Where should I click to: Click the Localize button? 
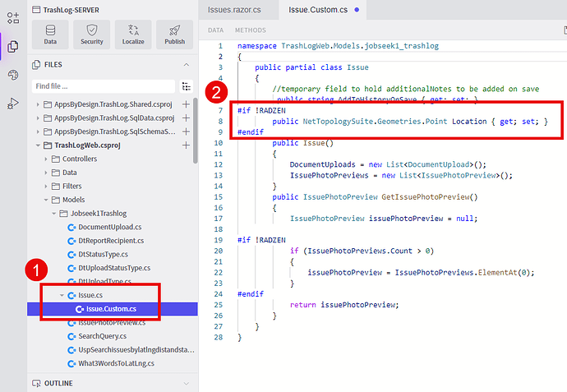click(133, 34)
